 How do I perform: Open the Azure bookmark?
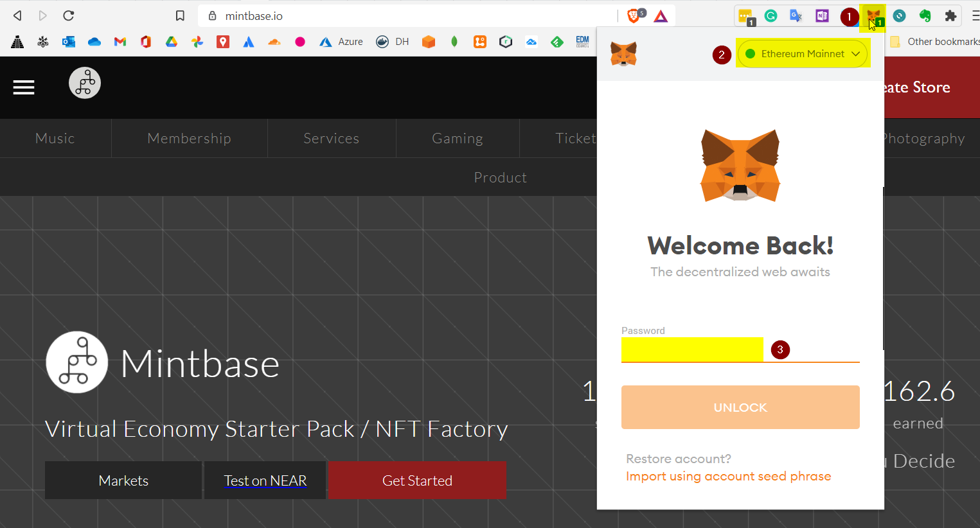[x=341, y=42]
